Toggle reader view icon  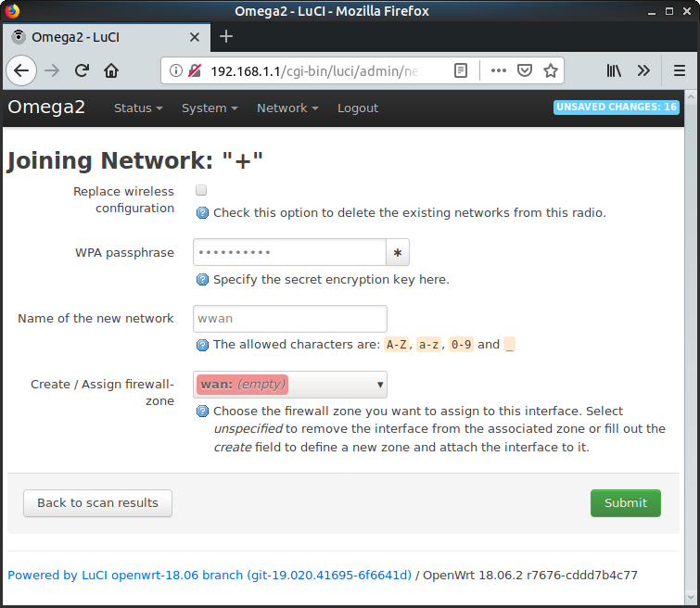pyautogui.click(x=460, y=70)
